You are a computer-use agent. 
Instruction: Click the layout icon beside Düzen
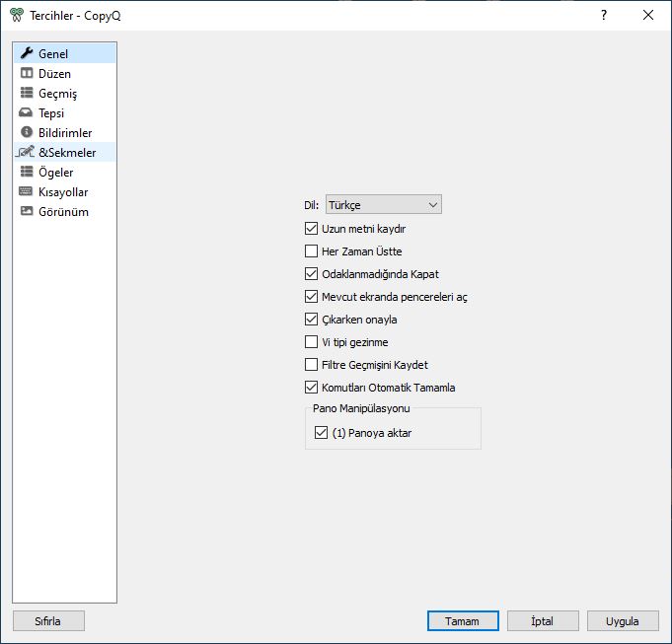(27, 73)
